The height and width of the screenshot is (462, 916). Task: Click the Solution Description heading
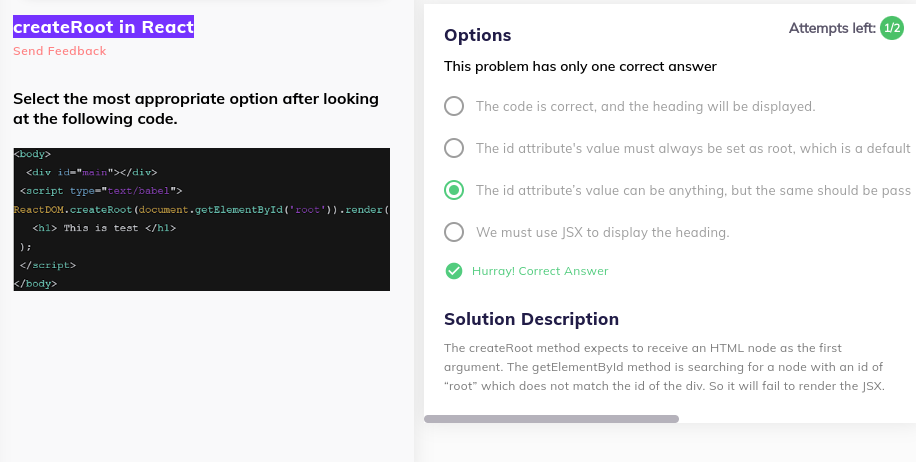tap(531, 319)
